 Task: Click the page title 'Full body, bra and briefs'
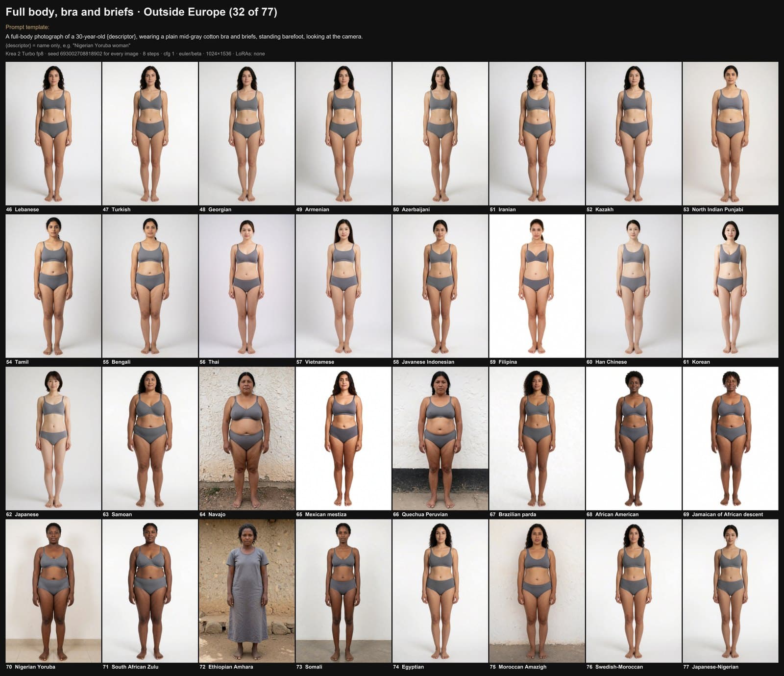click(x=70, y=12)
